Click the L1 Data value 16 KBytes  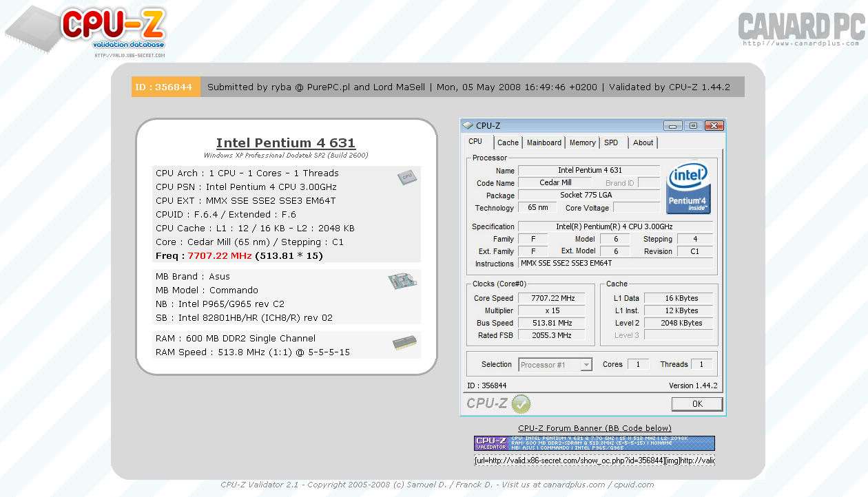point(678,298)
